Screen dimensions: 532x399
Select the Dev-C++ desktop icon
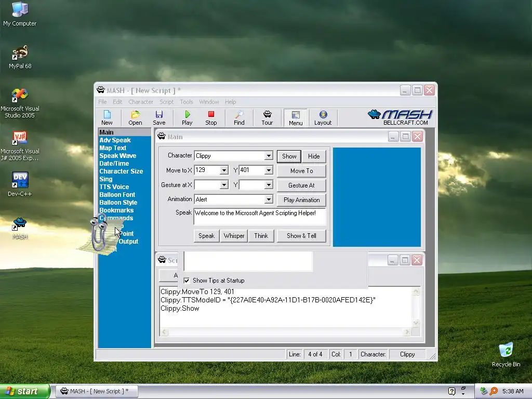[20, 184]
